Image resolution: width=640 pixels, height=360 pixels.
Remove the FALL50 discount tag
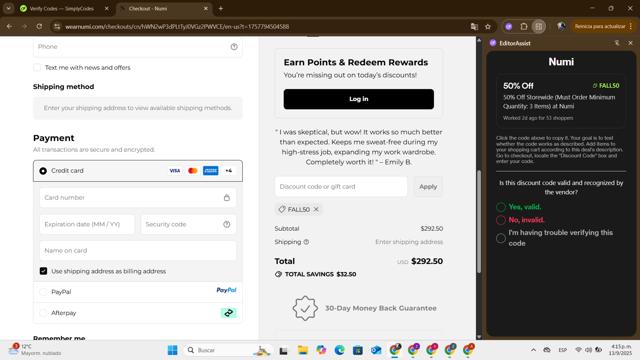(x=316, y=209)
